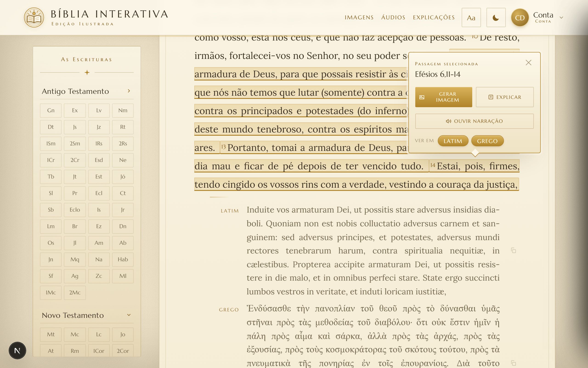Open the Explicações menu item
Image resolution: width=588 pixels, height=368 pixels.
click(x=434, y=17)
